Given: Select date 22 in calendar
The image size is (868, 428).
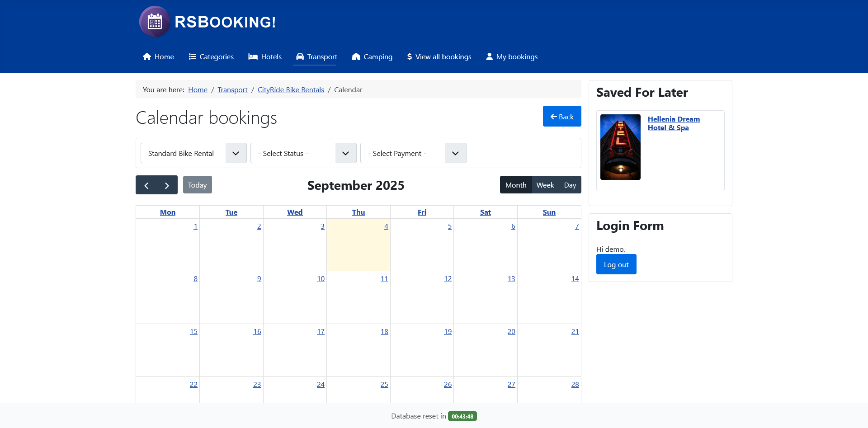Looking at the screenshot, I should point(193,384).
